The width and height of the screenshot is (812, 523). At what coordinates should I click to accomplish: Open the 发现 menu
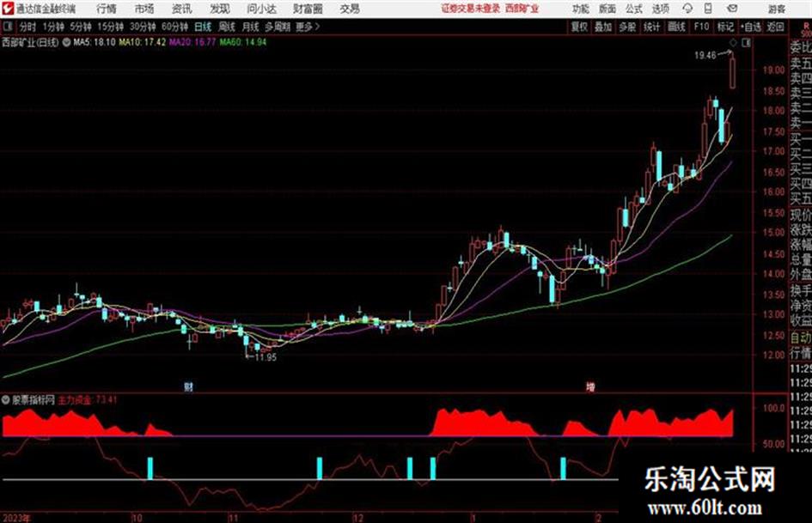click(x=219, y=9)
